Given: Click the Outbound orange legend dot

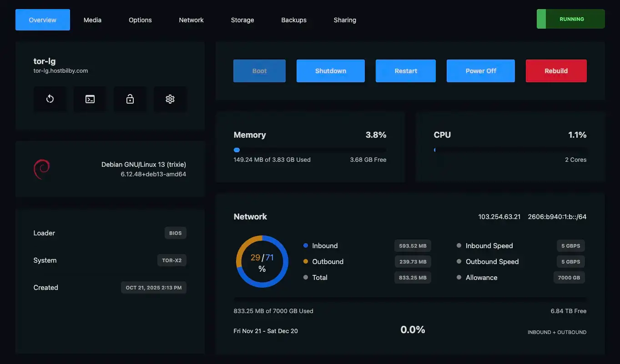Looking at the screenshot, I should (306, 262).
